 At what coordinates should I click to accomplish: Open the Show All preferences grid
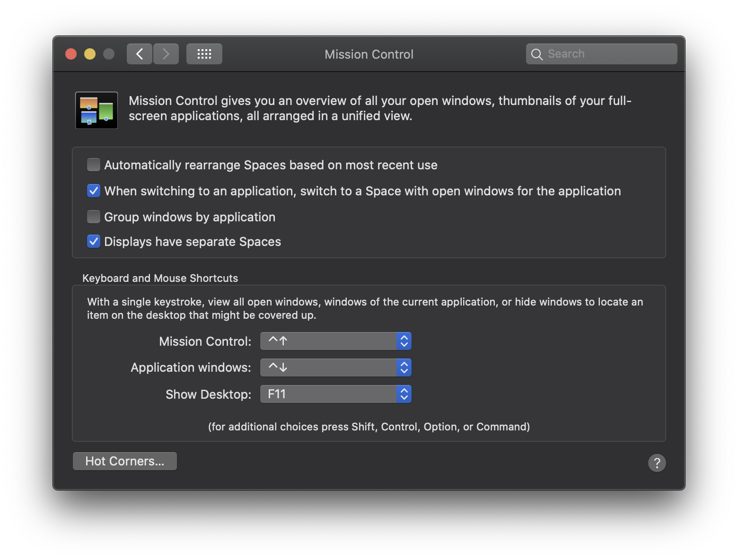pos(204,53)
